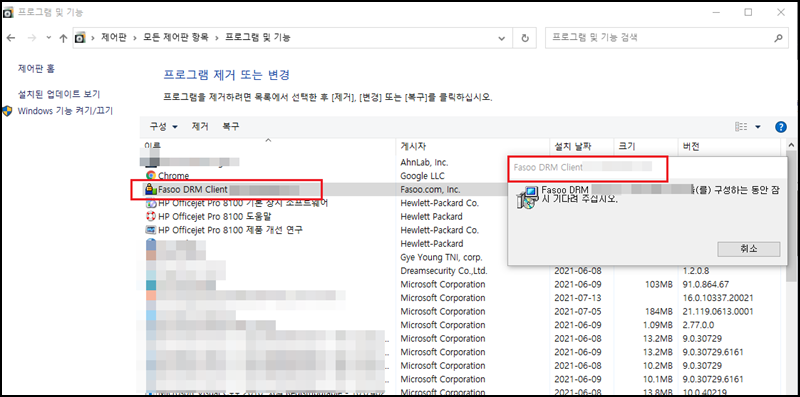
Task: Go forward with the right arrow
Action: [x=31, y=38]
